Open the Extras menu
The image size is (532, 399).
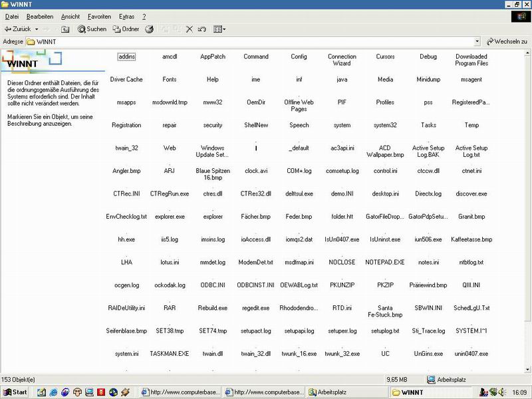pos(126,17)
